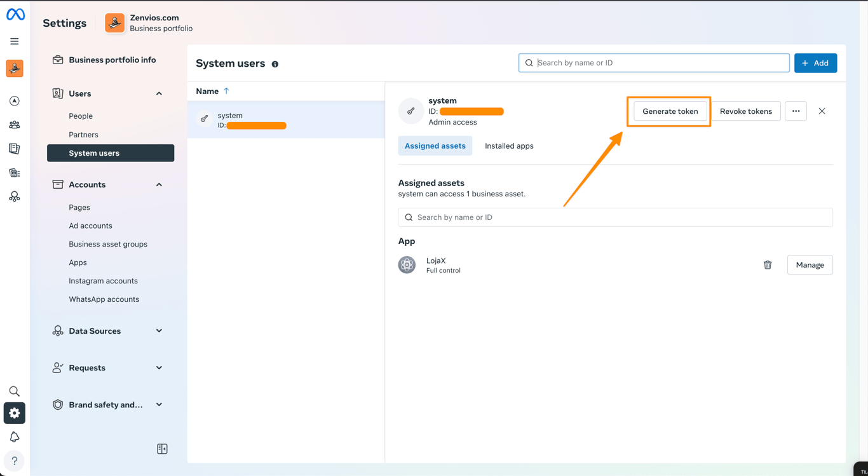Open the help question mark icon
The width and height of the screenshot is (868, 476).
[15, 461]
